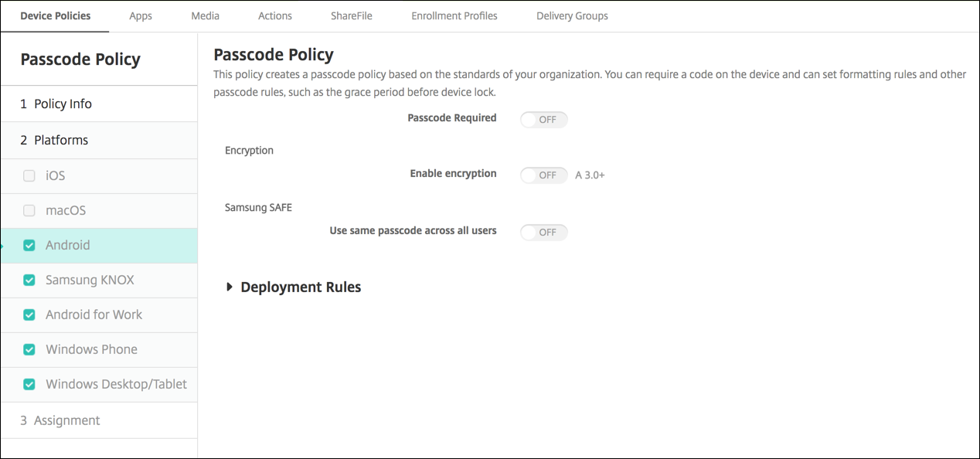Uncheck the Windows Phone checkbox
The width and height of the screenshot is (980, 459).
pyautogui.click(x=29, y=350)
